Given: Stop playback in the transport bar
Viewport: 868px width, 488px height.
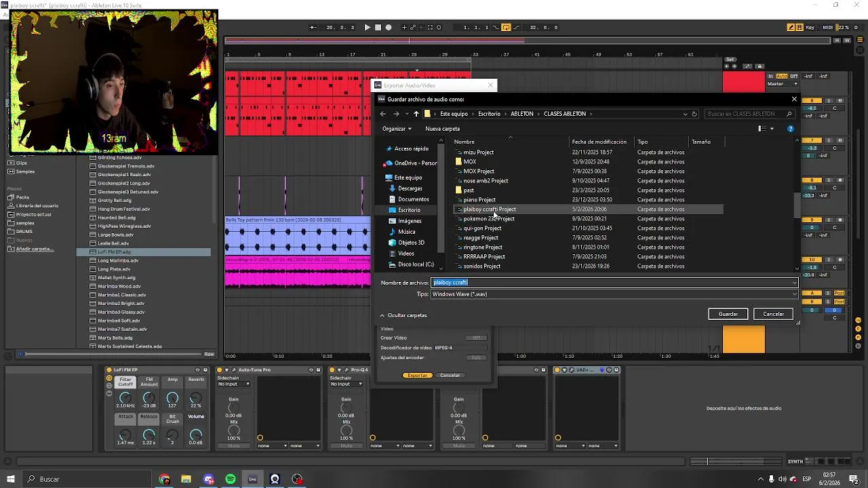Looking at the screenshot, I should 378,28.
